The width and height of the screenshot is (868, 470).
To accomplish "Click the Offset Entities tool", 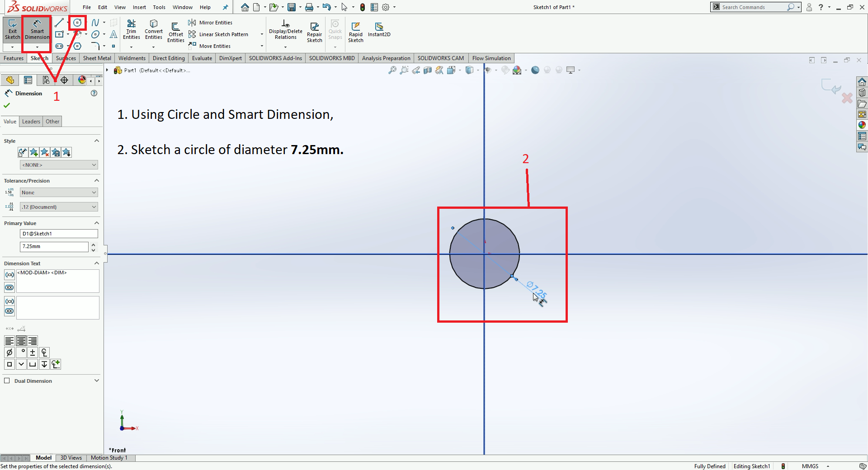I will pos(176,33).
